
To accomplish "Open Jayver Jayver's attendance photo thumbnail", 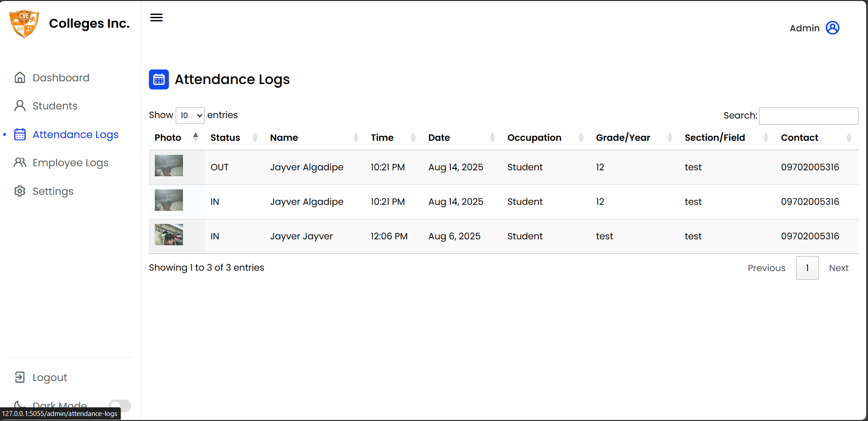I will click(x=169, y=235).
